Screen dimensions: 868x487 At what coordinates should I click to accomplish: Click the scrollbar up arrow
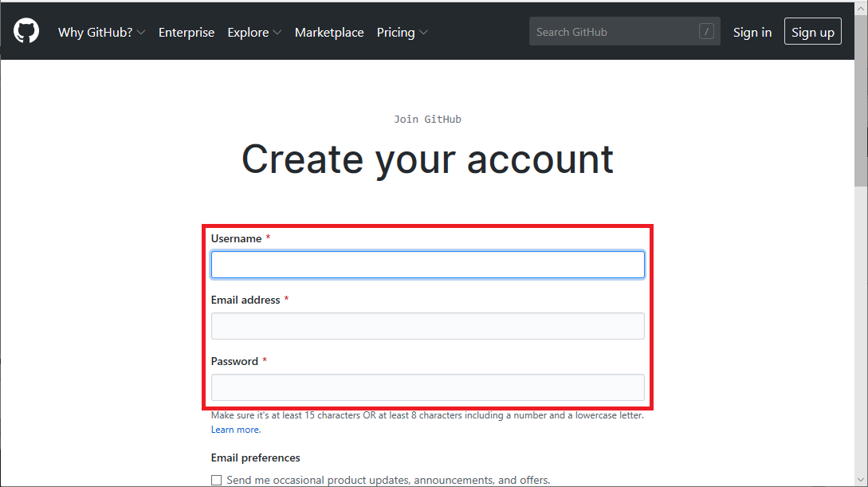point(861,8)
